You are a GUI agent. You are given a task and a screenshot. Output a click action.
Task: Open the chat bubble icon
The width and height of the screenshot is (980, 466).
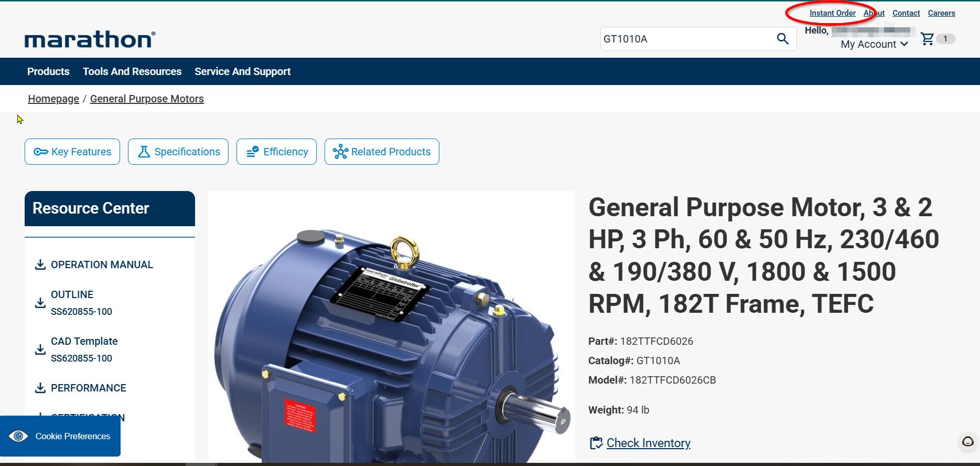pos(967,441)
